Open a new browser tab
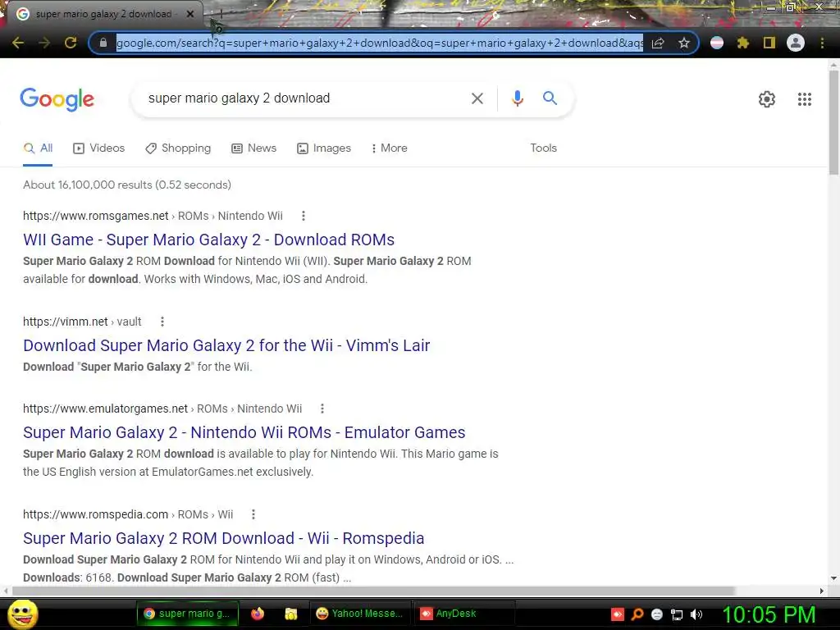840x630 pixels. click(221, 14)
